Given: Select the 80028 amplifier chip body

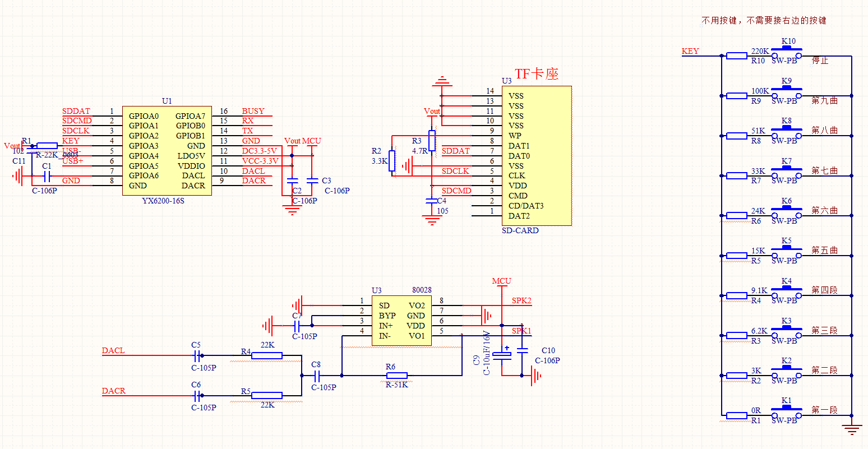Looking at the screenshot, I should point(402,321).
